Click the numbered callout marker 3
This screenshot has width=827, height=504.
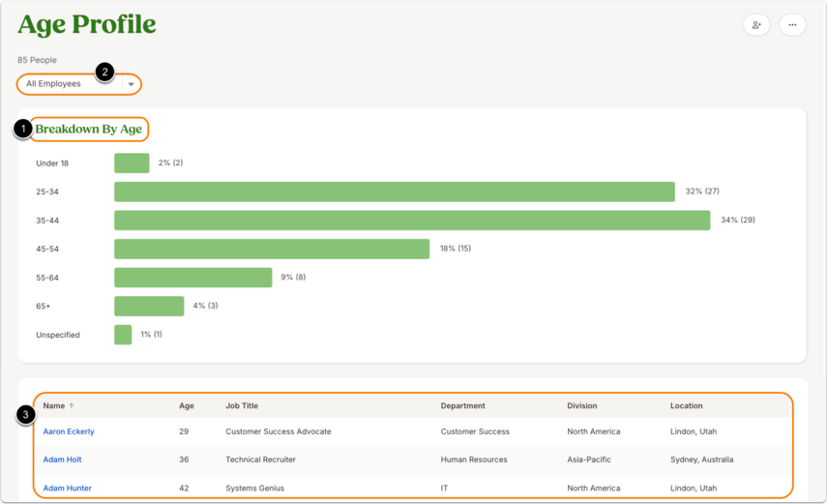coord(26,415)
